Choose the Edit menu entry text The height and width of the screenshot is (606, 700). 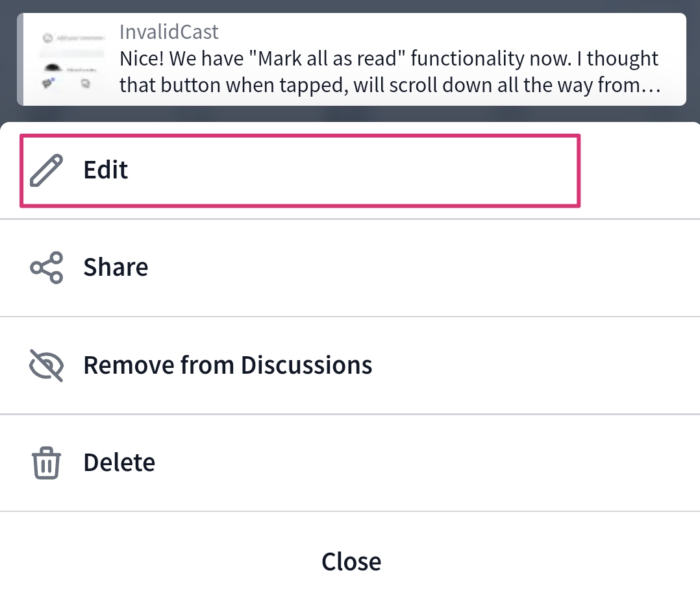[105, 170]
